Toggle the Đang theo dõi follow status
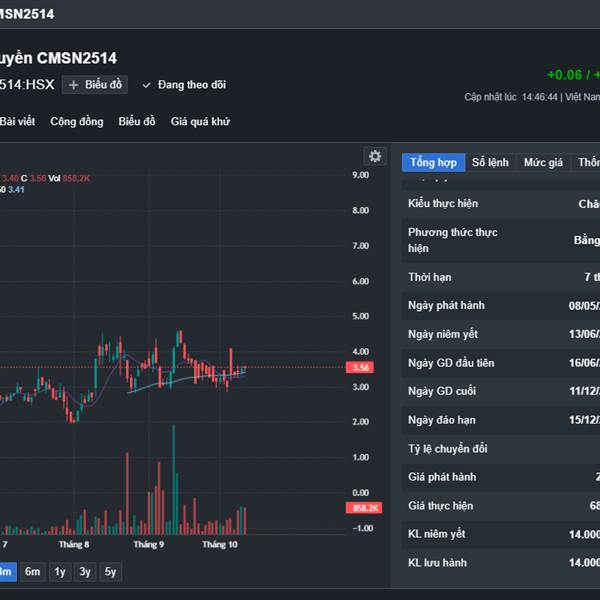The height and width of the screenshot is (600, 600). 184,85
